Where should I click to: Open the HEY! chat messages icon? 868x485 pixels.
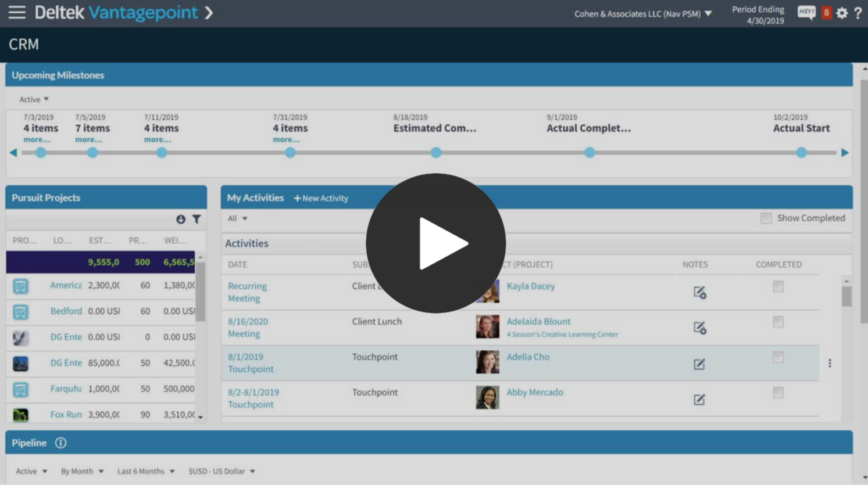[806, 13]
